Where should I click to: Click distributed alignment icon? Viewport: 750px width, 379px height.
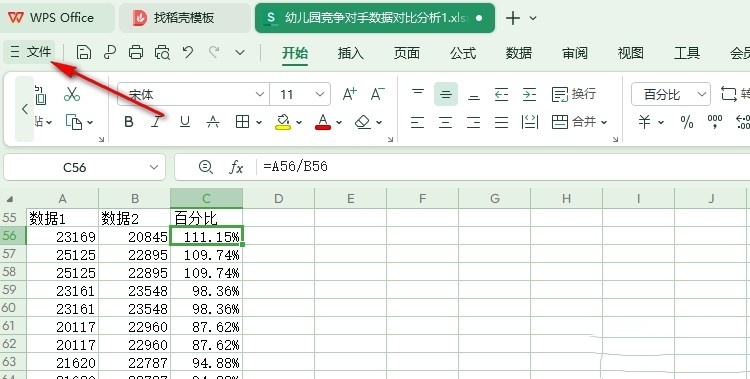click(530, 123)
